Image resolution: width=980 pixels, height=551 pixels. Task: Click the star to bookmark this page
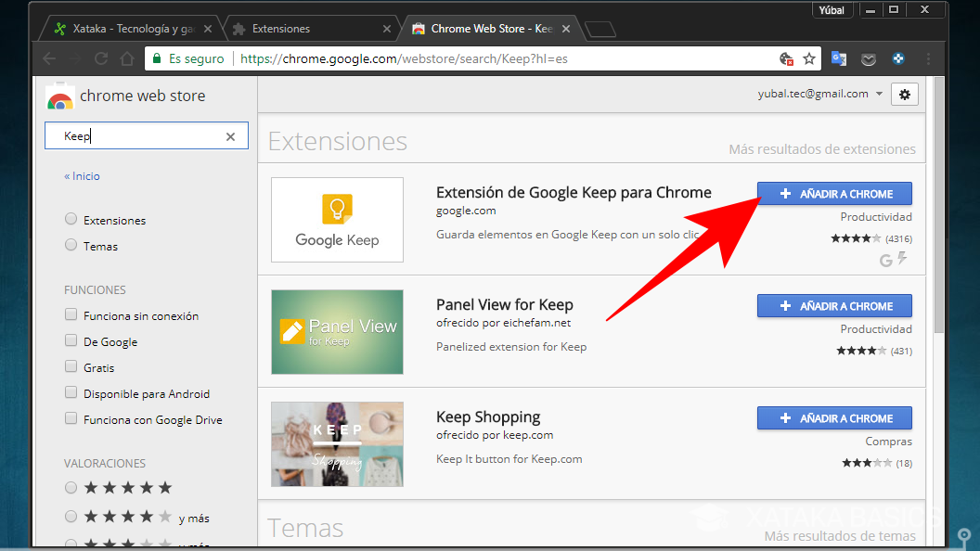[x=809, y=58]
